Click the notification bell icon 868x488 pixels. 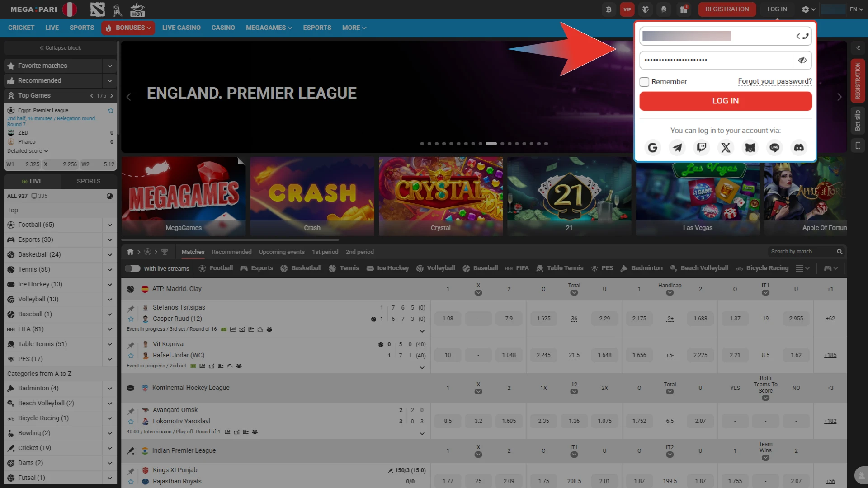tap(664, 9)
